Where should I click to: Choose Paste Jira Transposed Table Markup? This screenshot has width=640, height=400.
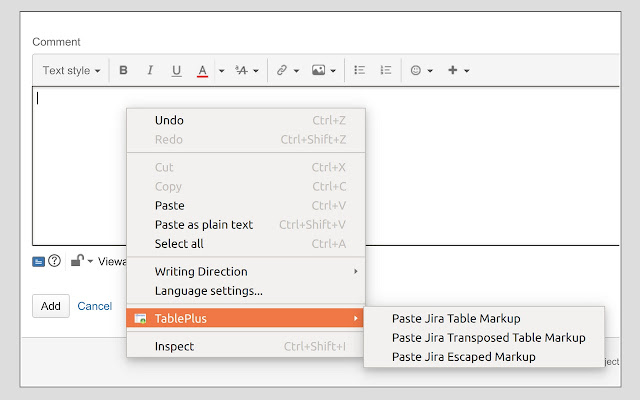484,338
